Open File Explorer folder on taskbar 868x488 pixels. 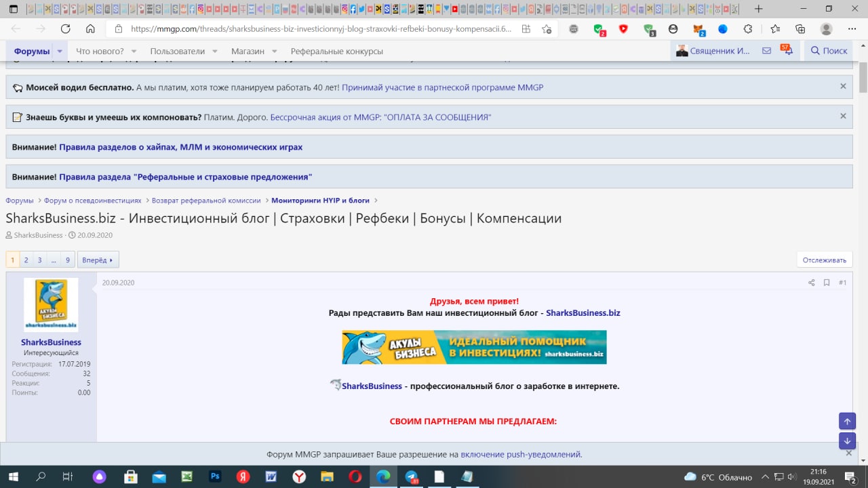point(327,476)
